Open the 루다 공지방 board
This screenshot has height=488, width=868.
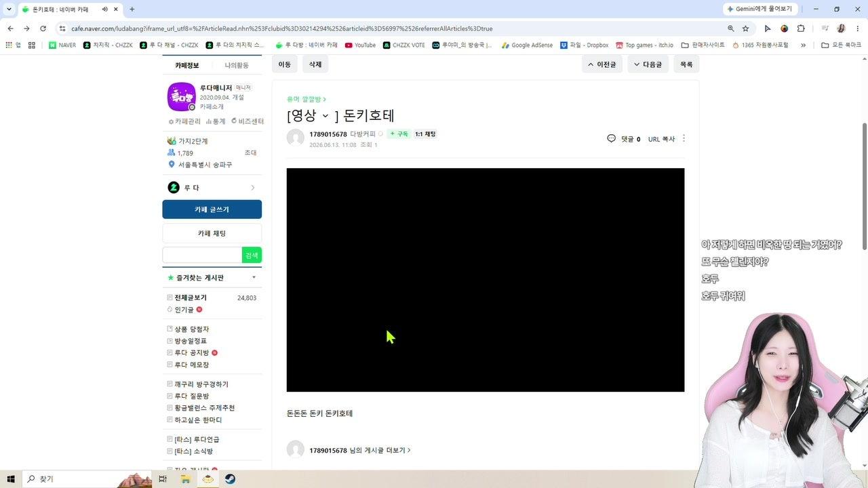[191, 352]
